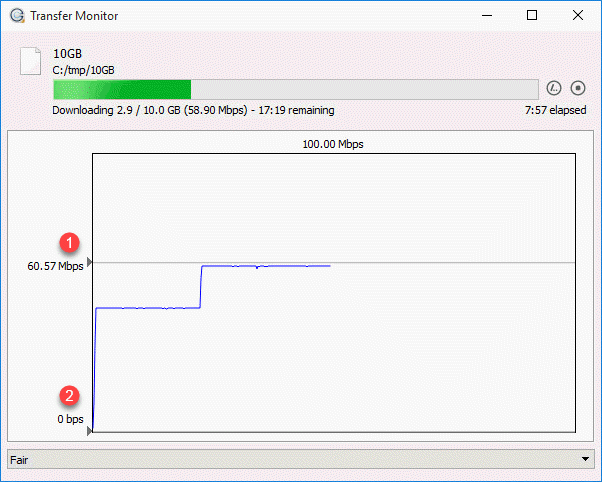Click the blank 10GB file icon
Screen dimensions: 602x482
30,61
